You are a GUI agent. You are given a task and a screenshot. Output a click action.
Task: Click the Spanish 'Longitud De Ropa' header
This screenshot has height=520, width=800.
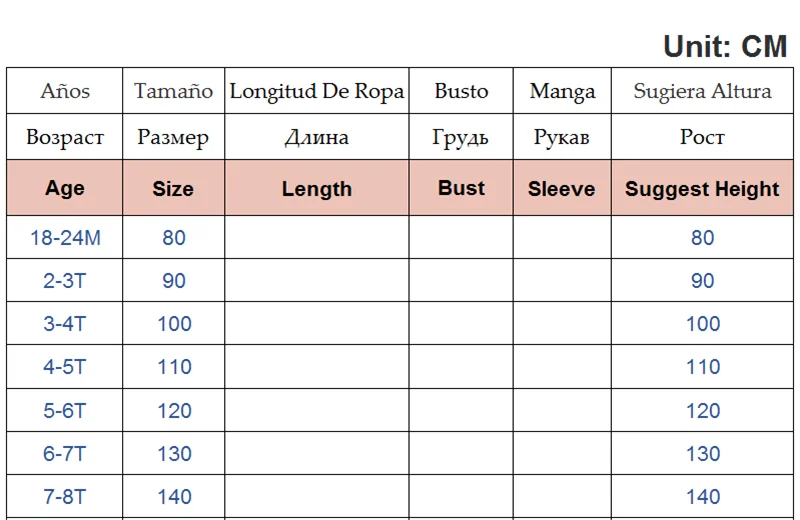pos(317,92)
